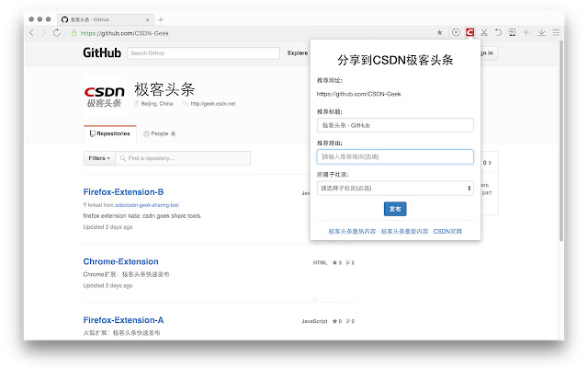Click the circular target toolbar icon

456,33
